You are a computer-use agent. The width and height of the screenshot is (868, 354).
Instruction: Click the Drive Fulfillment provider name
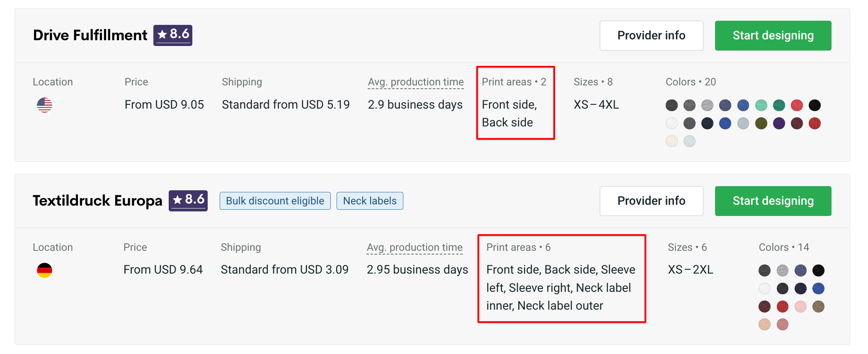click(x=90, y=35)
